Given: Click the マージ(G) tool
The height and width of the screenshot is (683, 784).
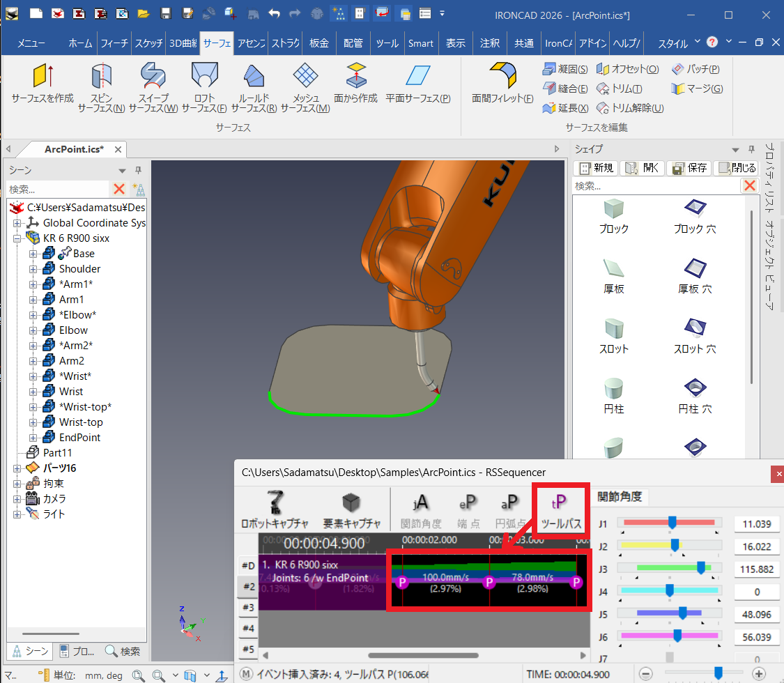Looking at the screenshot, I should tap(697, 89).
